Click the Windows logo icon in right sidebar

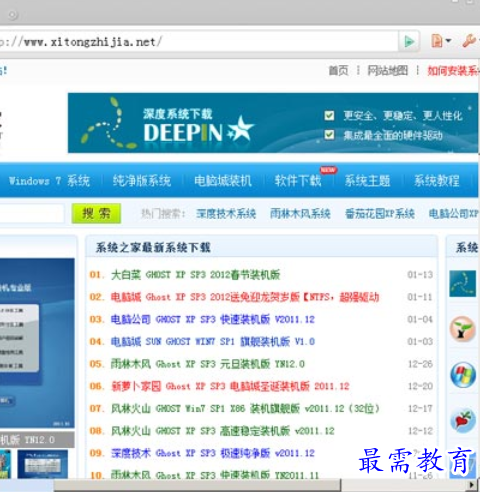(x=463, y=375)
